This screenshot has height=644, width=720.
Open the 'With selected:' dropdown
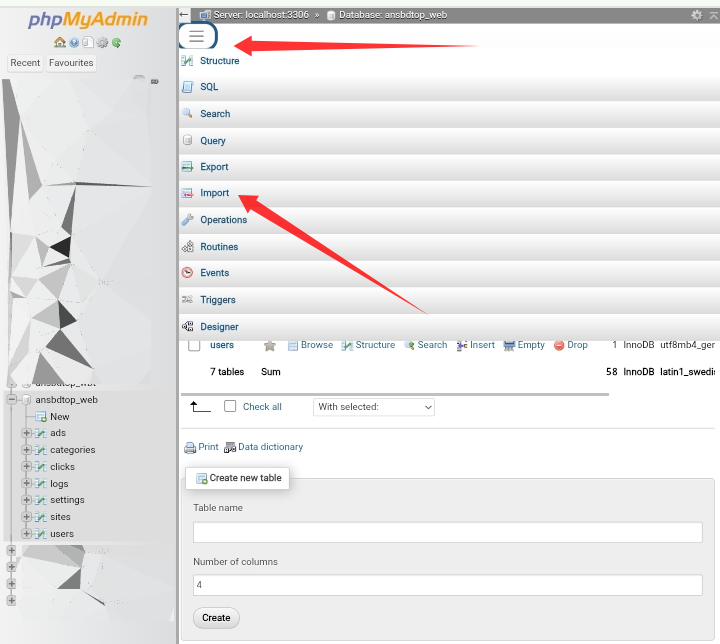pos(374,407)
